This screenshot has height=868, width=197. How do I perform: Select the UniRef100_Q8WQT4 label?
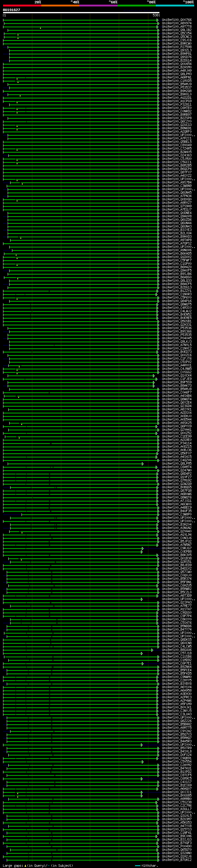[177, 399]
